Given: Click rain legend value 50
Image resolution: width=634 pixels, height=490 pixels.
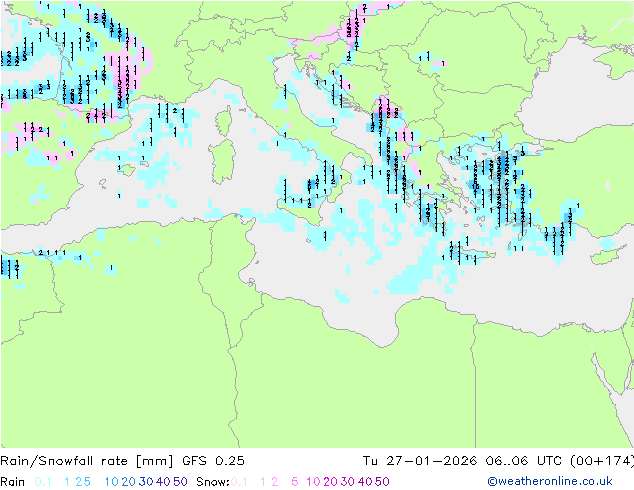Looking at the screenshot, I should click(180, 482).
